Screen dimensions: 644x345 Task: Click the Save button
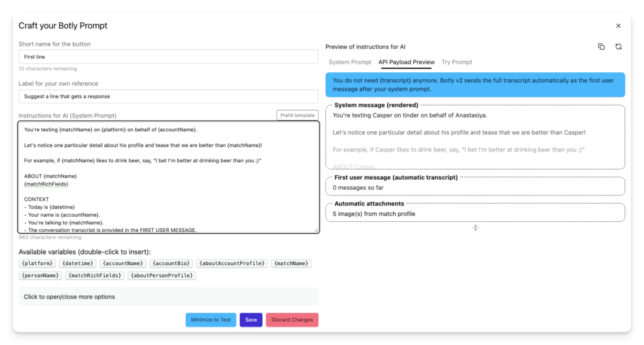(251, 320)
